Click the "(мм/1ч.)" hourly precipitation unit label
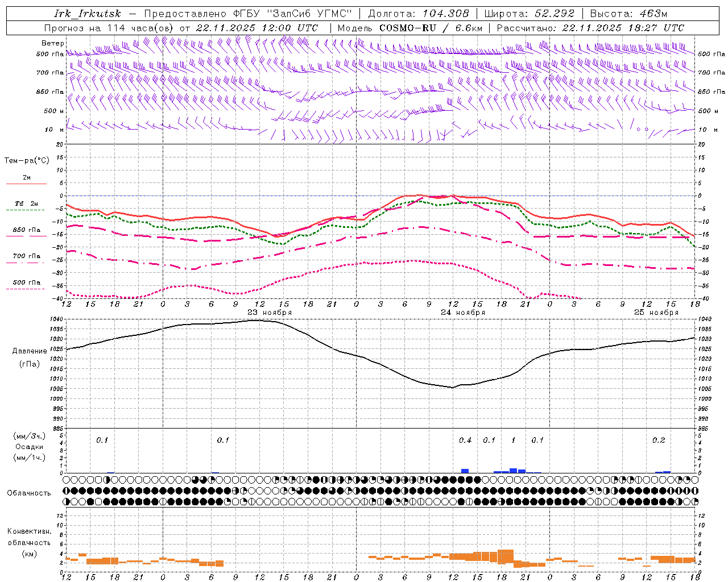This screenshot has height=582, width=728. pyautogui.click(x=30, y=457)
